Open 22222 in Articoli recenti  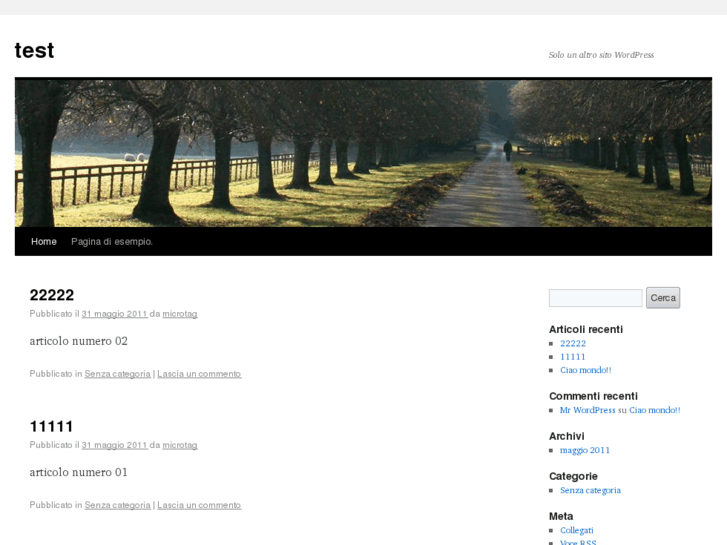click(x=573, y=344)
